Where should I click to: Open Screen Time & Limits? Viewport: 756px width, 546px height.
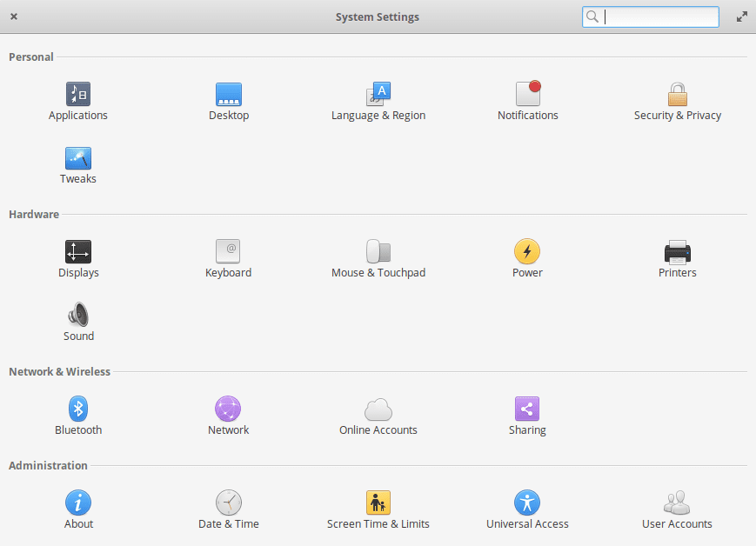[x=378, y=508]
